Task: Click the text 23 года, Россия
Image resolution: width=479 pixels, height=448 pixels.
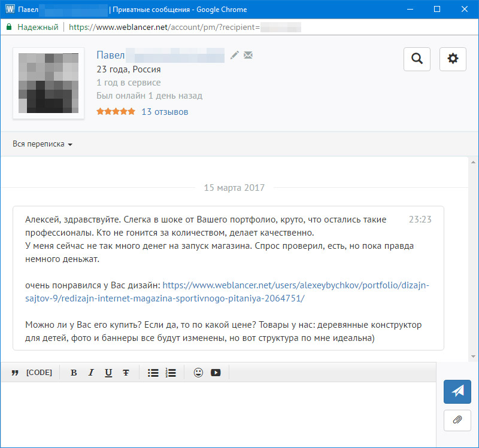Action: (129, 69)
